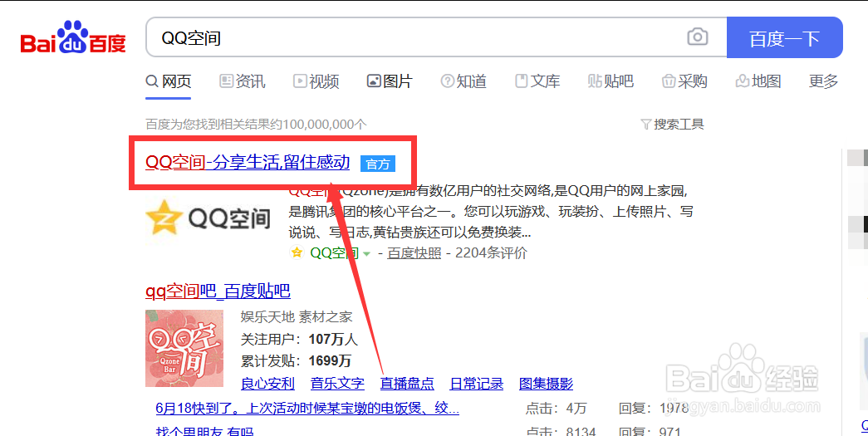Open the QQ空间-分享生活,留住感动 result link

248,163
